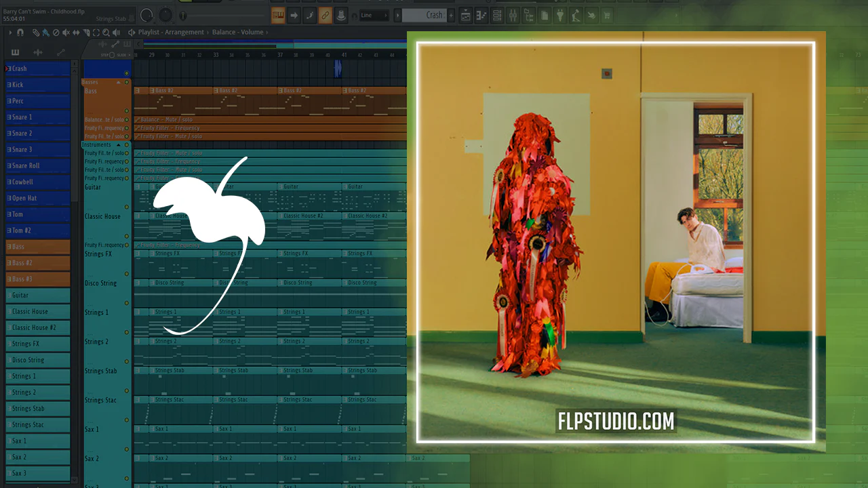Click the song position slider

click(x=224, y=15)
